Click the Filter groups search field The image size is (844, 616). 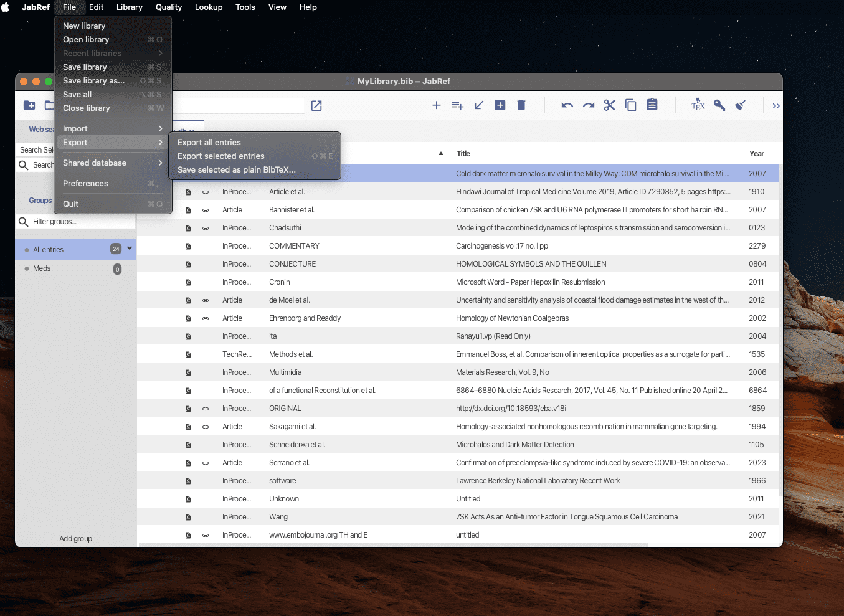[x=80, y=222]
